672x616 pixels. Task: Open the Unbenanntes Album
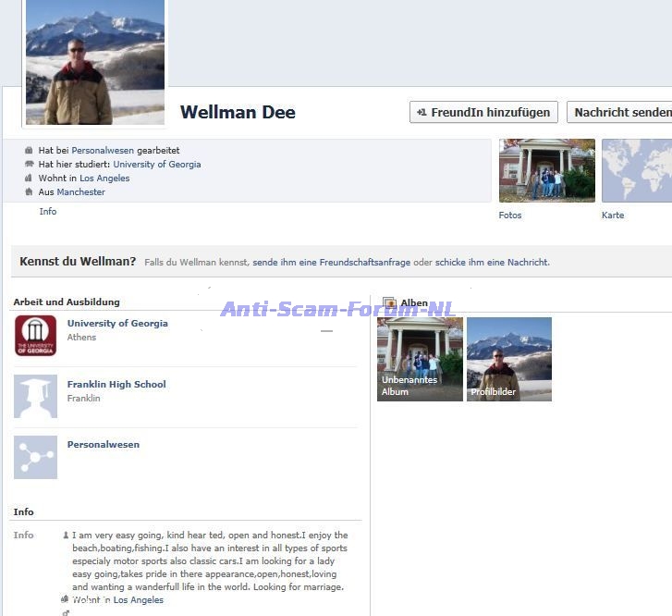(x=420, y=359)
